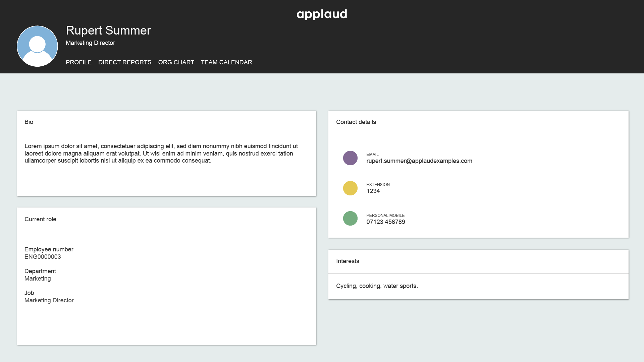Click the green personal mobile circle icon
The width and height of the screenshot is (644, 362).
pyautogui.click(x=350, y=218)
